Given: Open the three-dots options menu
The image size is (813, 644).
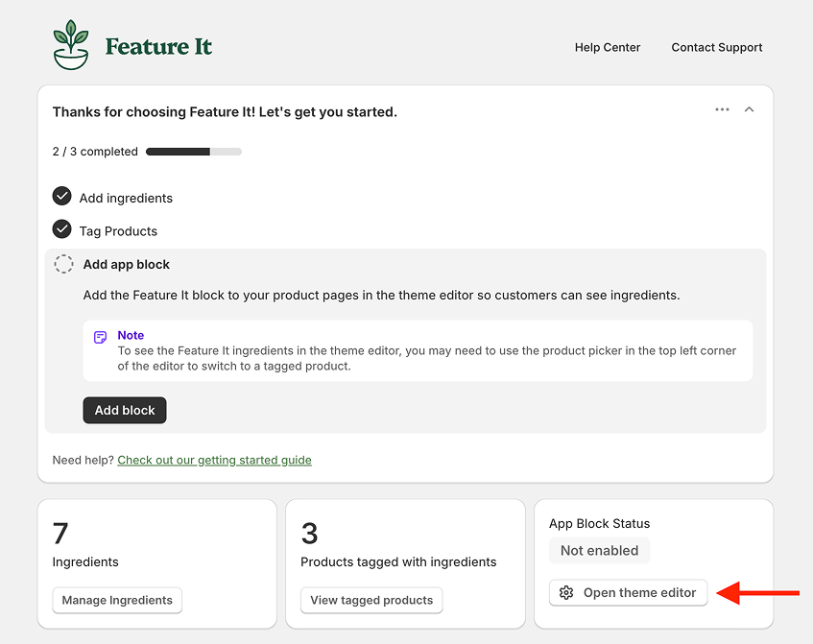Looking at the screenshot, I should (722, 109).
